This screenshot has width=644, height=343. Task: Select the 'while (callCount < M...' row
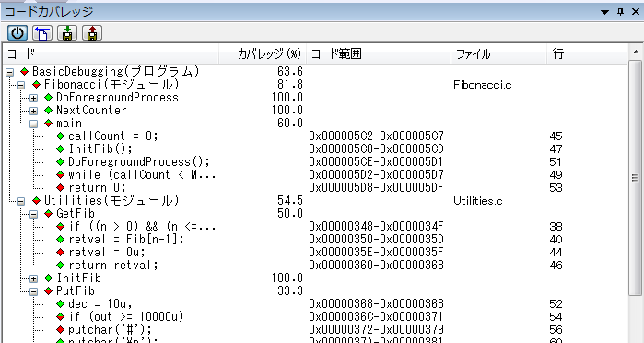point(315,175)
